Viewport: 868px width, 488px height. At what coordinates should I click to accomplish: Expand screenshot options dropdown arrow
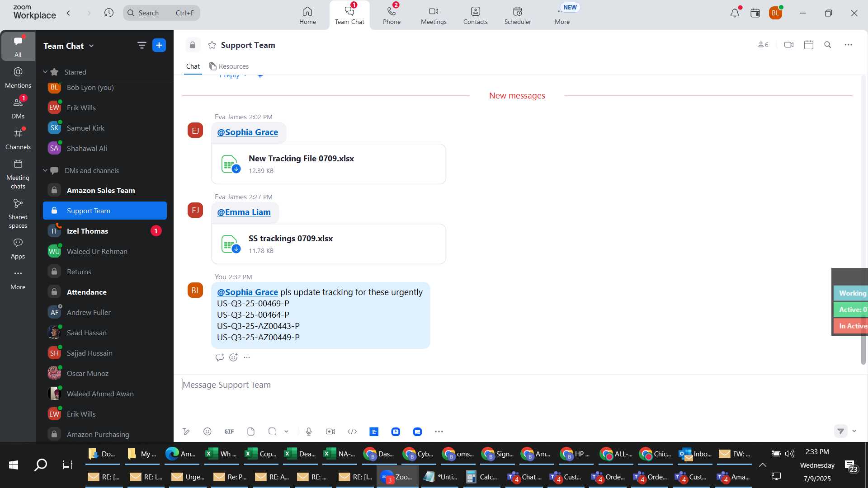pyautogui.click(x=286, y=432)
